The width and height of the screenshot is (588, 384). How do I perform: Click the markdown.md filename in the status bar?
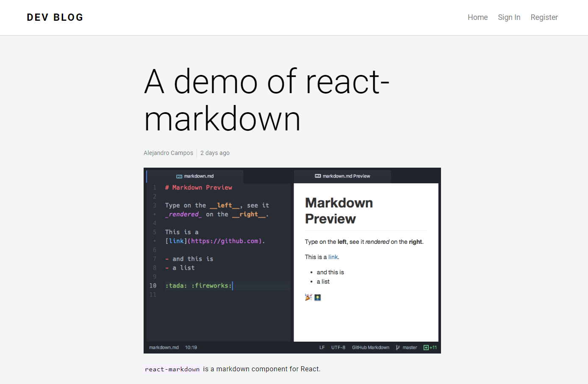click(x=164, y=347)
